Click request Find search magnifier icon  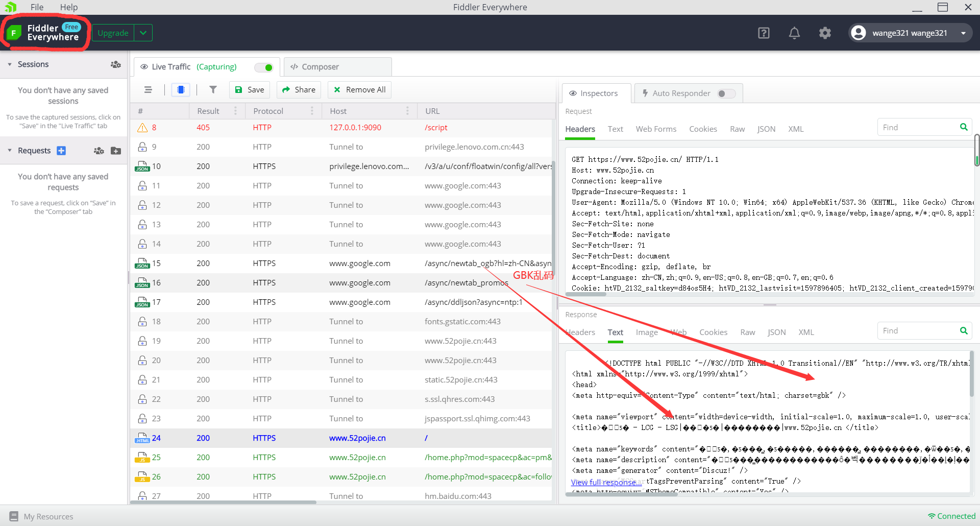[964, 127]
